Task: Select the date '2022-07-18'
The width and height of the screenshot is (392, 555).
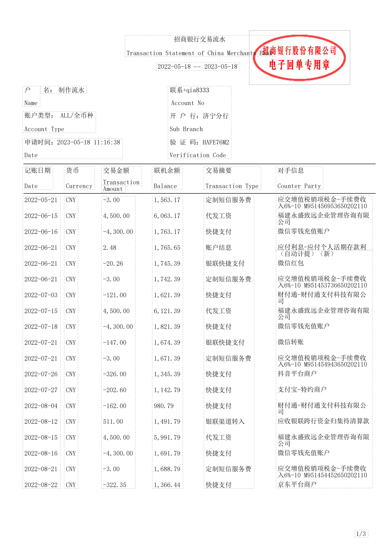Action: pyautogui.click(x=41, y=326)
